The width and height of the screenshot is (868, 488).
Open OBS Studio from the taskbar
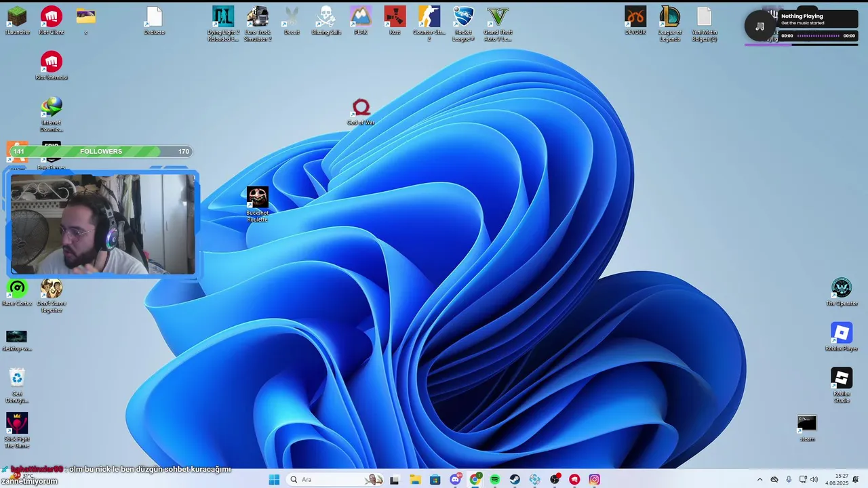(555, 479)
